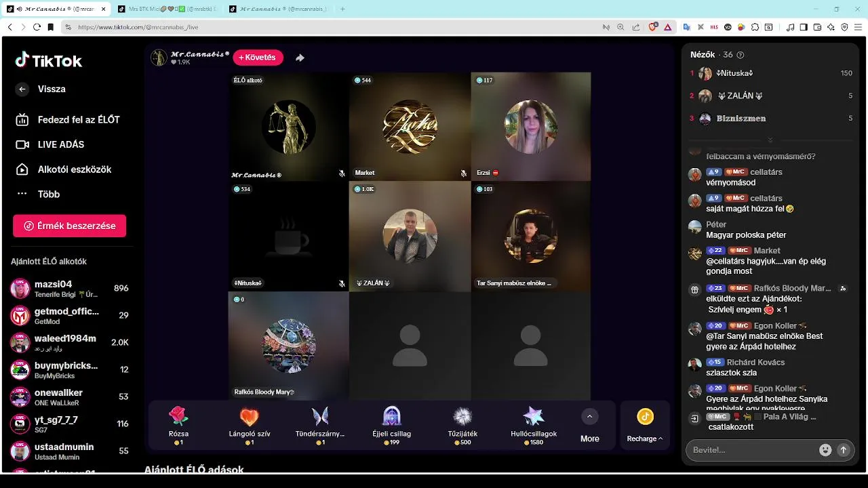Send the Tűzijáték gift
The height and width of the screenshot is (488, 868).
click(462, 425)
